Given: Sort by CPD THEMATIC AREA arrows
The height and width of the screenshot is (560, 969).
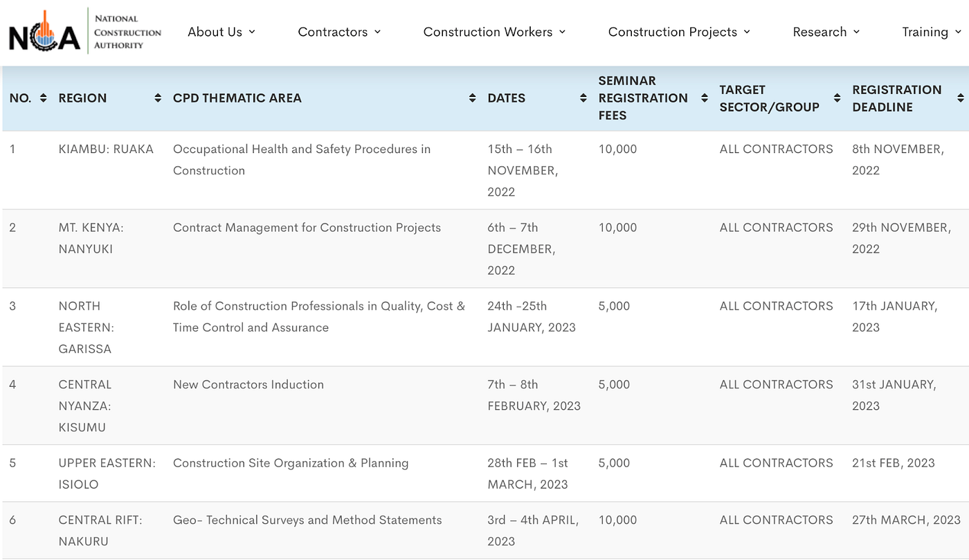Looking at the screenshot, I should (473, 98).
